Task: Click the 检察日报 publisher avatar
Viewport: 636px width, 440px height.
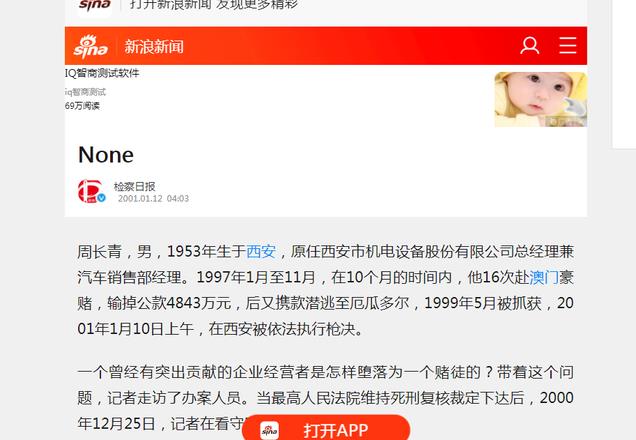Action: tap(90, 191)
